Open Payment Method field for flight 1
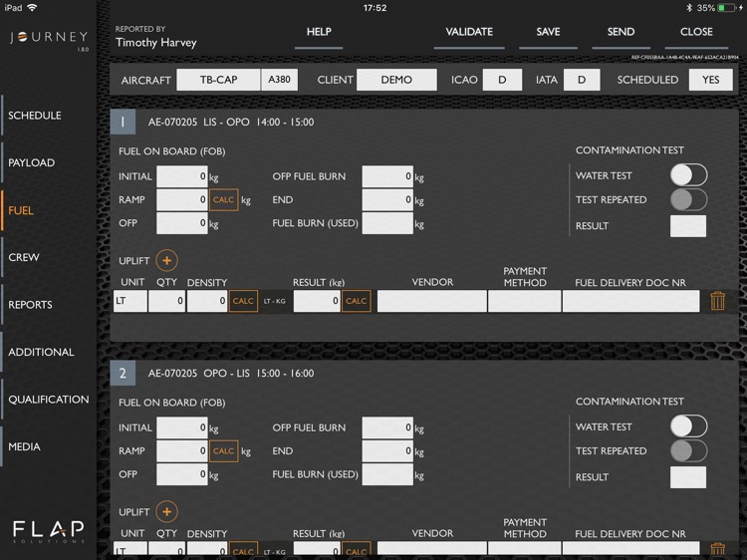Viewport: 747px width, 560px height. click(524, 301)
